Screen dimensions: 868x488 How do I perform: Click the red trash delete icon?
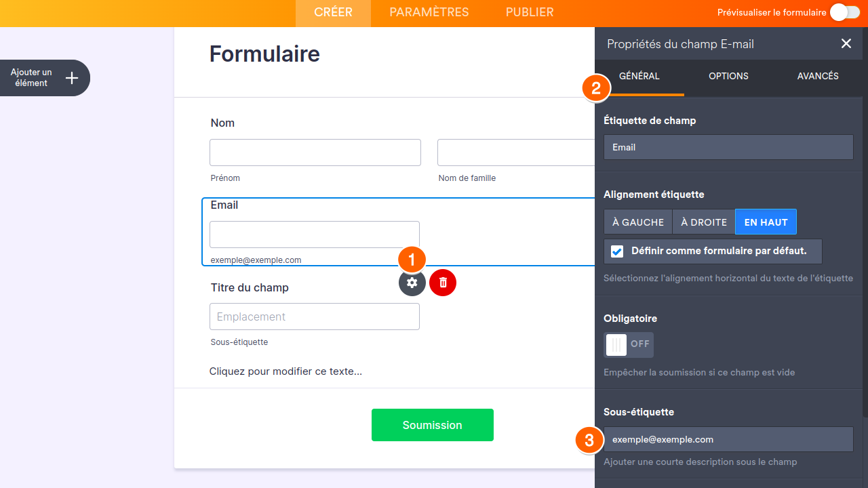(443, 283)
